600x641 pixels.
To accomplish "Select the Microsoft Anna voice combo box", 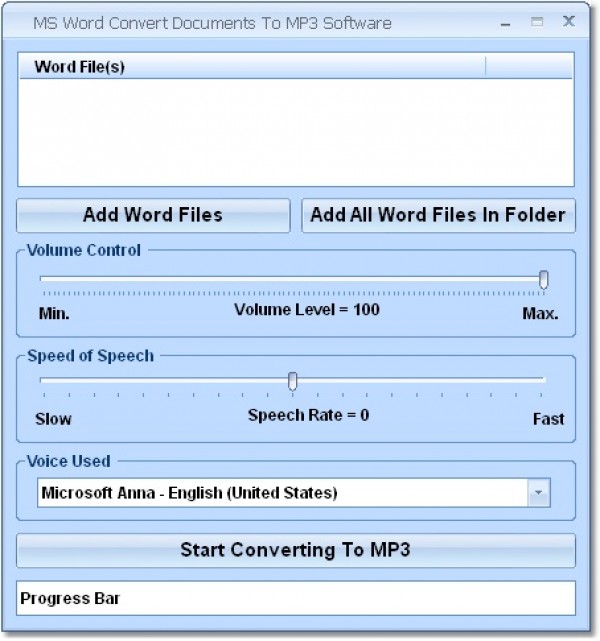I will (x=293, y=493).
